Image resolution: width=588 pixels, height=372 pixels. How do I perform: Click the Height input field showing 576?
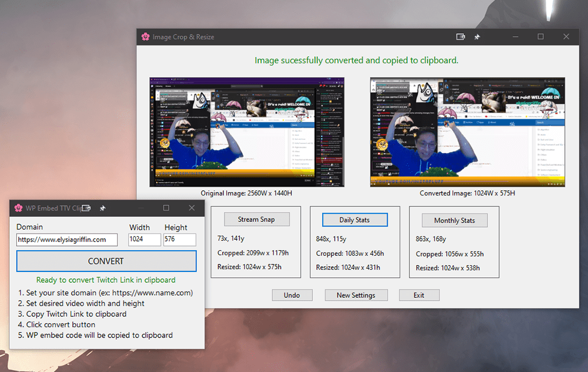click(x=180, y=240)
